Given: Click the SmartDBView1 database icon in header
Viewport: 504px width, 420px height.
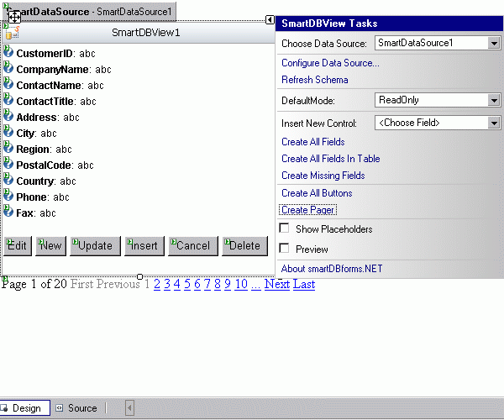Looking at the screenshot, I should pyautogui.click(x=13, y=33).
